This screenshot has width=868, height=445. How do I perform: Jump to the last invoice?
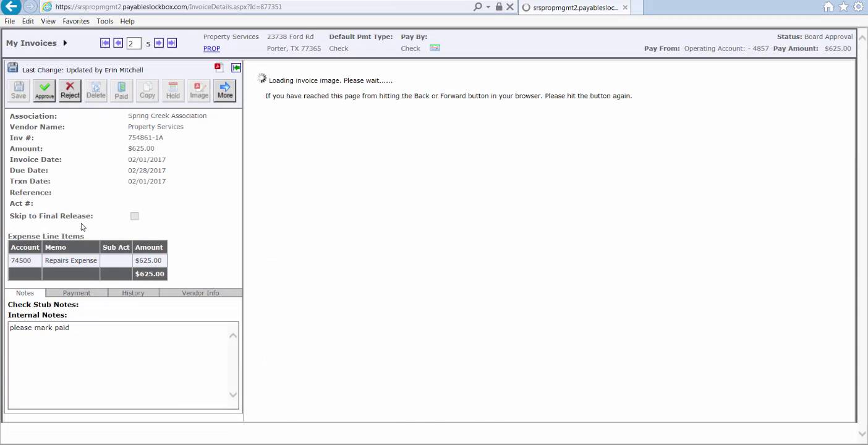tap(172, 43)
